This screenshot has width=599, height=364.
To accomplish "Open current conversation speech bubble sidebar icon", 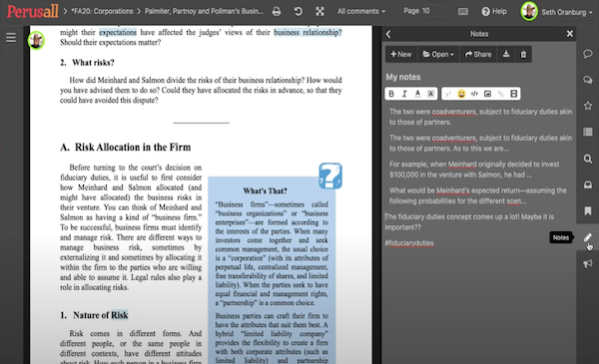I will click(x=588, y=54).
